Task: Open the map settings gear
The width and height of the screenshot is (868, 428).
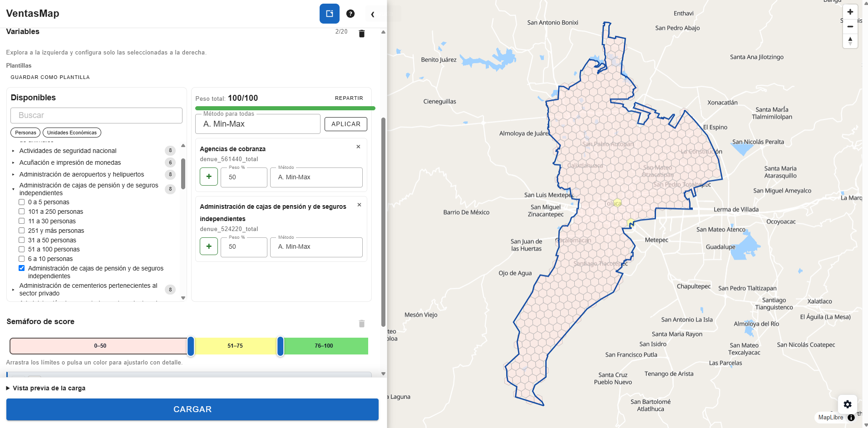Action: 848,404
